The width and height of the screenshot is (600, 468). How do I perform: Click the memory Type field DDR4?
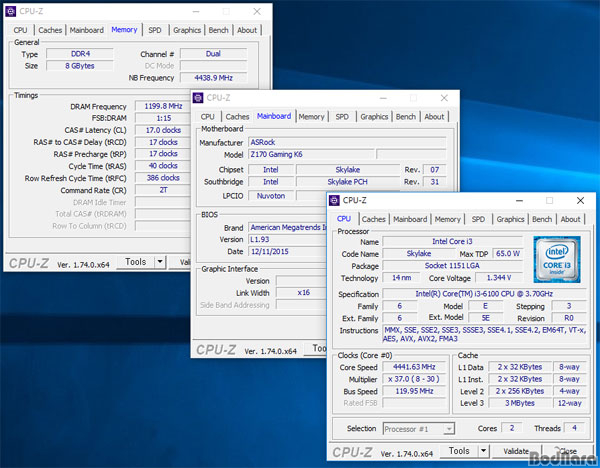(x=80, y=54)
